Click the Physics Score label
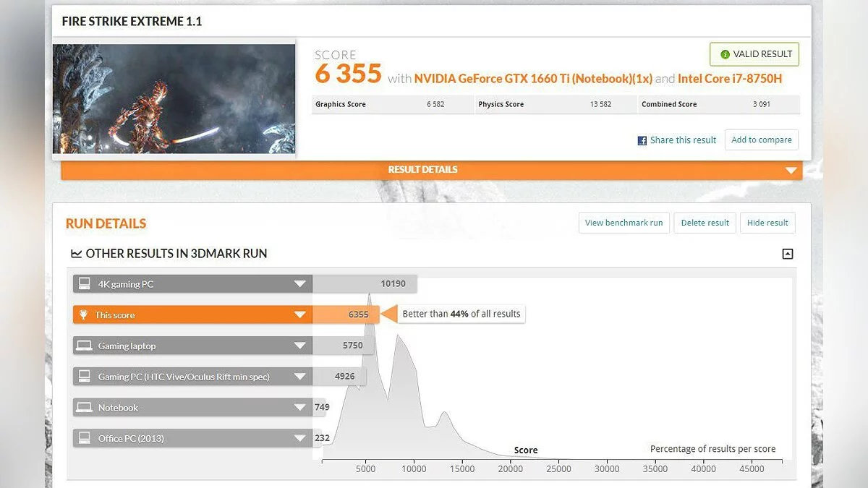 pyautogui.click(x=501, y=104)
